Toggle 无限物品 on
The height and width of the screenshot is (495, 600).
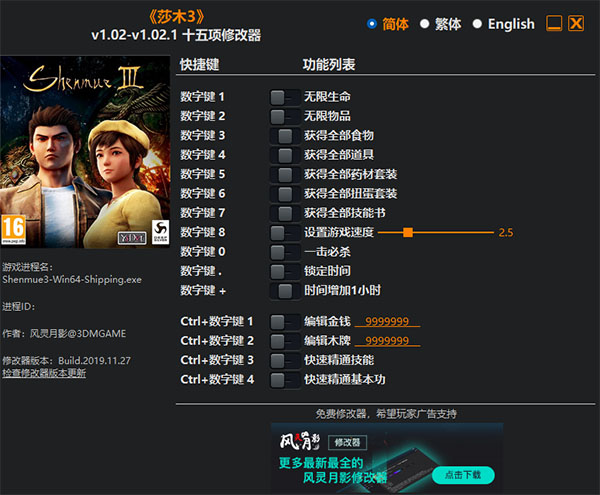[x=284, y=117]
